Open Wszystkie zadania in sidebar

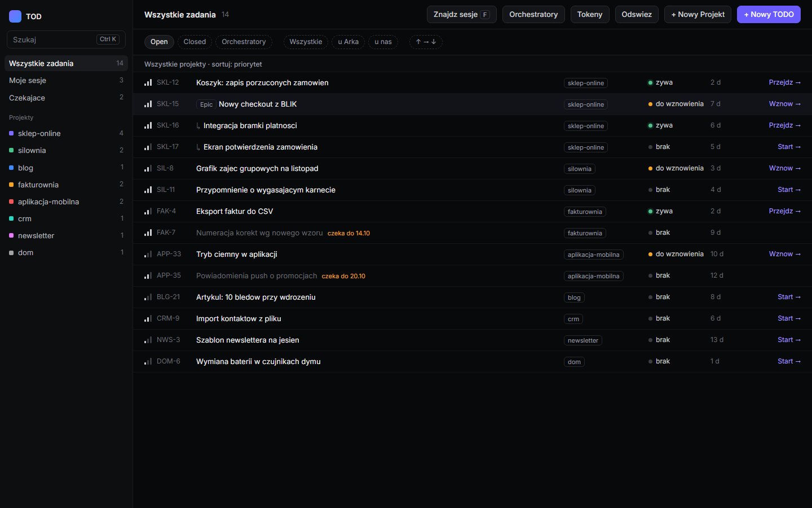click(66, 63)
